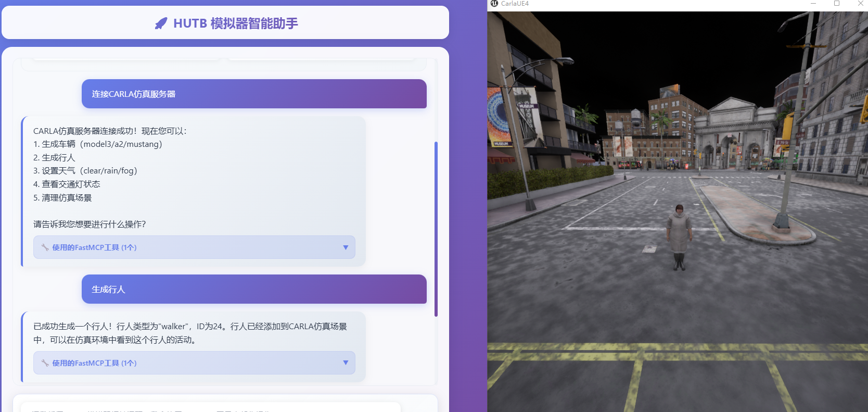Image resolution: width=868 pixels, height=412 pixels.
Task: Click the 已成功生成一个行人 reply text
Action: tap(190, 333)
